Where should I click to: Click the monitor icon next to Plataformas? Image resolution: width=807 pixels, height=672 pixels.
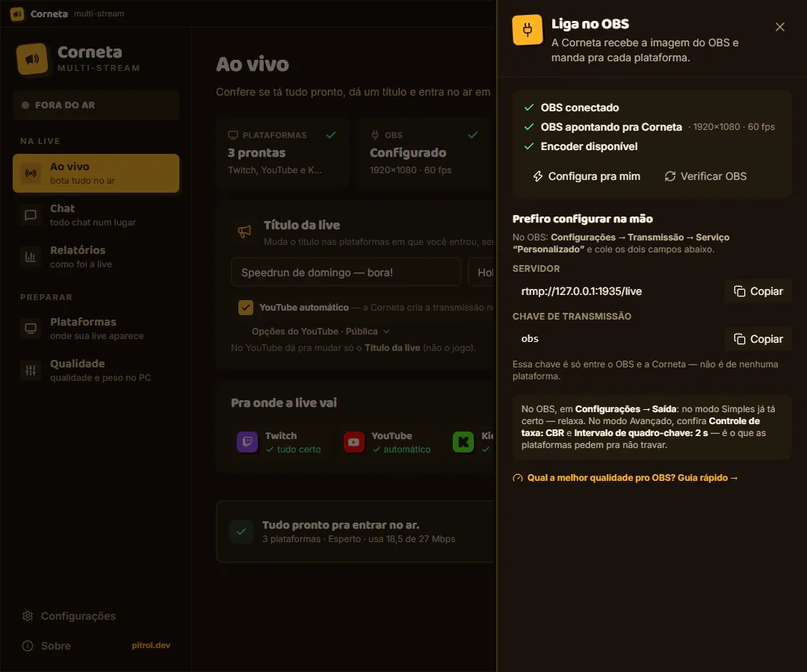31,328
